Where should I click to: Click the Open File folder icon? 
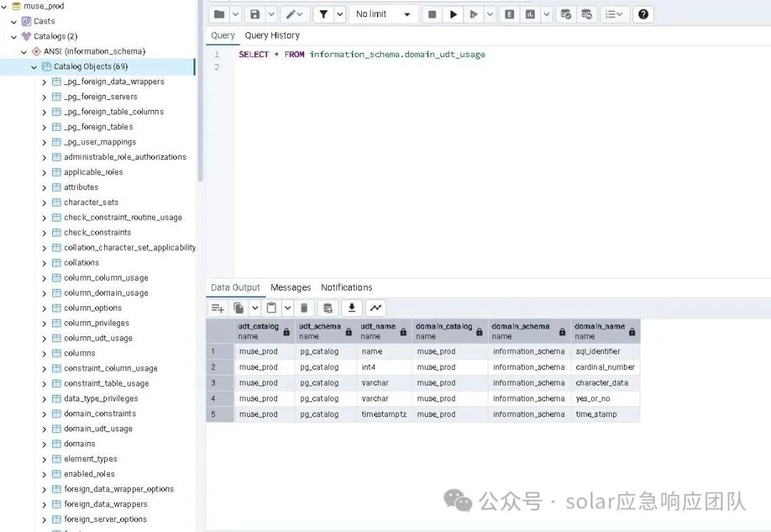pos(219,14)
